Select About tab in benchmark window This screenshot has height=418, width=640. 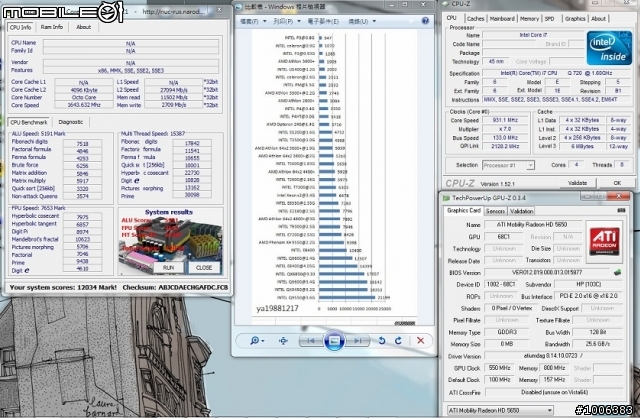tap(83, 27)
